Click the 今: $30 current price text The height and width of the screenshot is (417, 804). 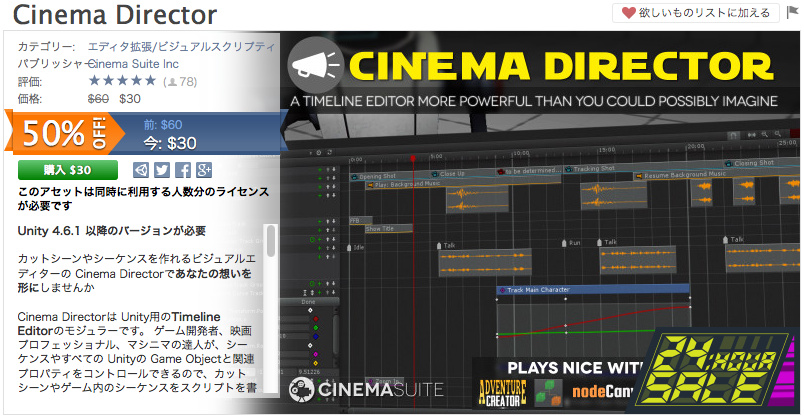pyautogui.click(x=170, y=143)
